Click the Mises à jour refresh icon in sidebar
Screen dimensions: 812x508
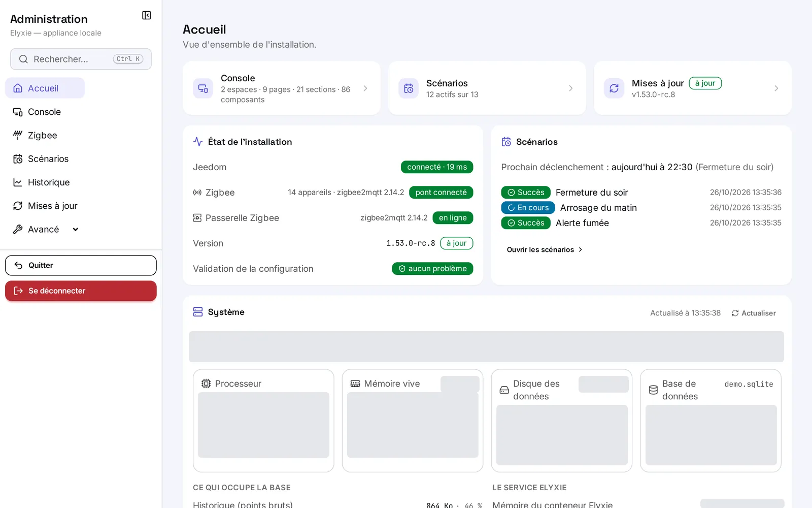[x=18, y=206]
